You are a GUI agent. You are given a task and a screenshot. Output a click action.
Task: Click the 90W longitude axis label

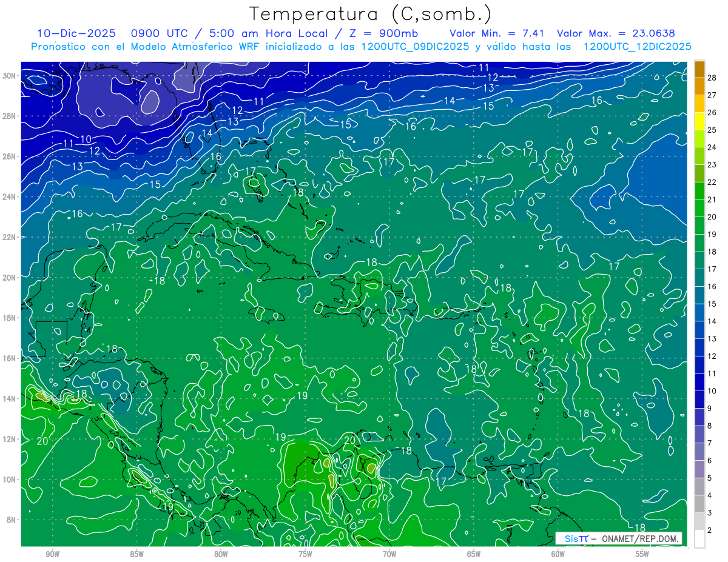click(52, 555)
